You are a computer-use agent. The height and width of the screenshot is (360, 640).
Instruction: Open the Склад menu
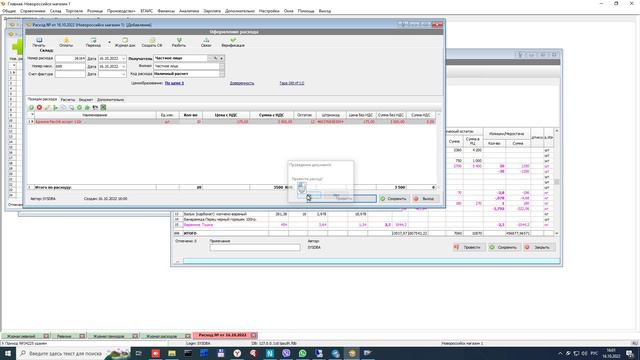[x=56, y=11]
